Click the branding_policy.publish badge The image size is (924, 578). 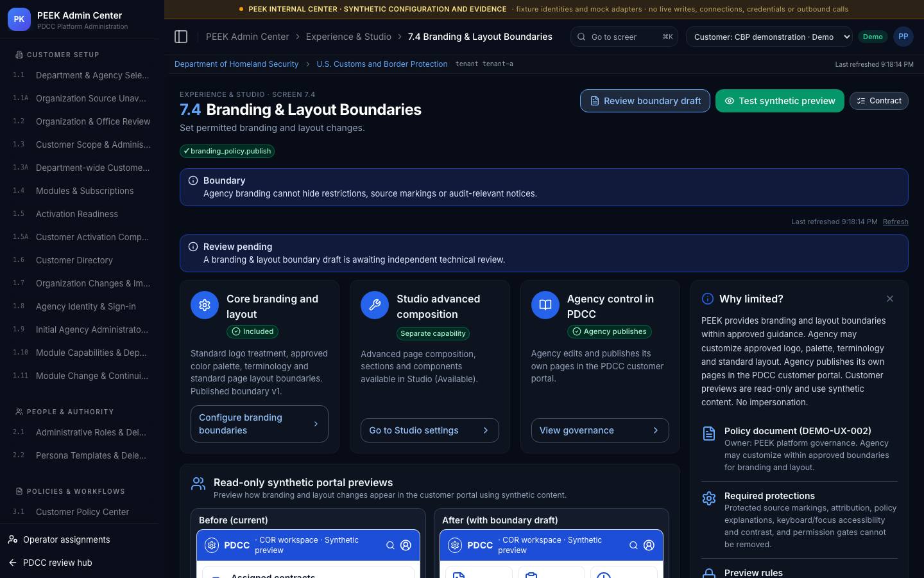[x=227, y=151]
